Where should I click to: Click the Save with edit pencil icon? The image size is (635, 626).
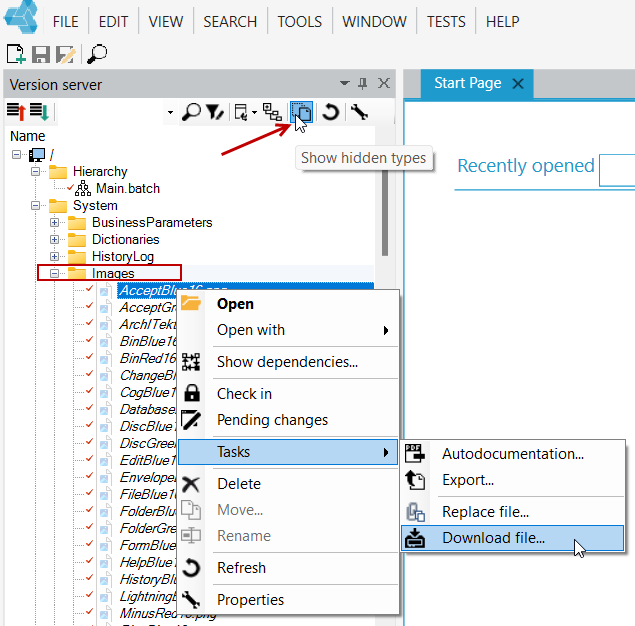point(66,55)
